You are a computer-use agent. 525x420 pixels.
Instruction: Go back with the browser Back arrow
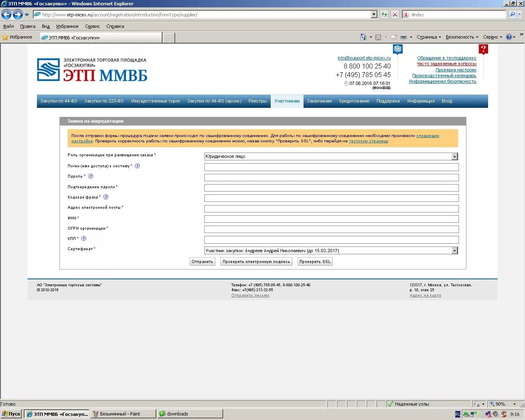point(6,15)
